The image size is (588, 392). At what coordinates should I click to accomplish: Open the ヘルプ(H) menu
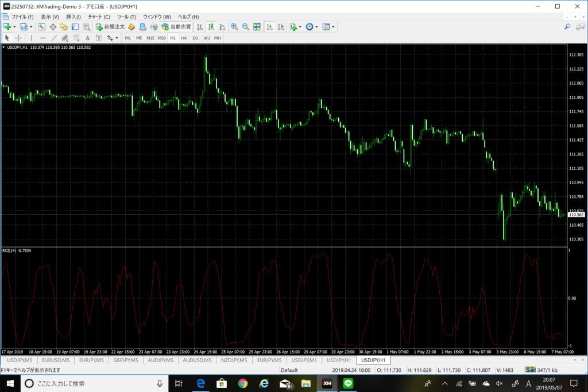(x=188, y=17)
